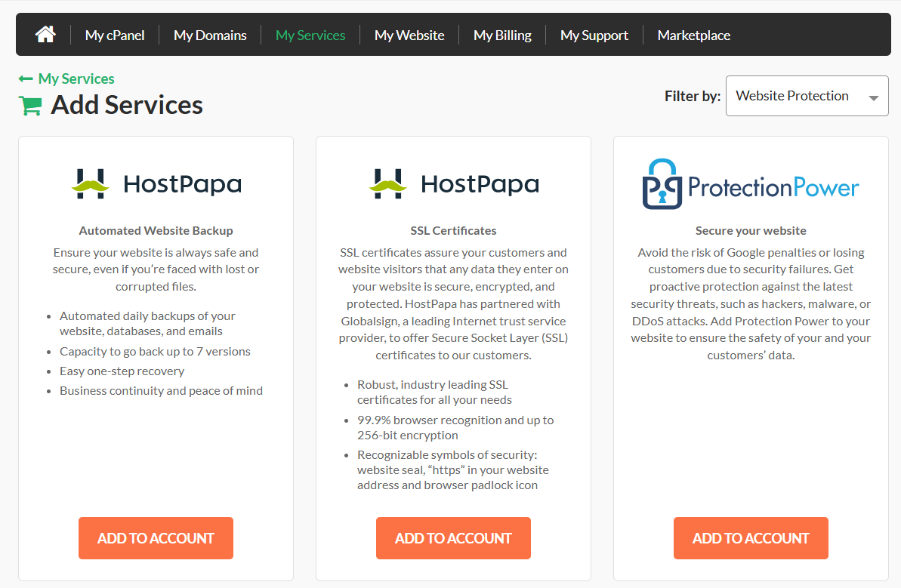Open the My Billing menu

(503, 35)
